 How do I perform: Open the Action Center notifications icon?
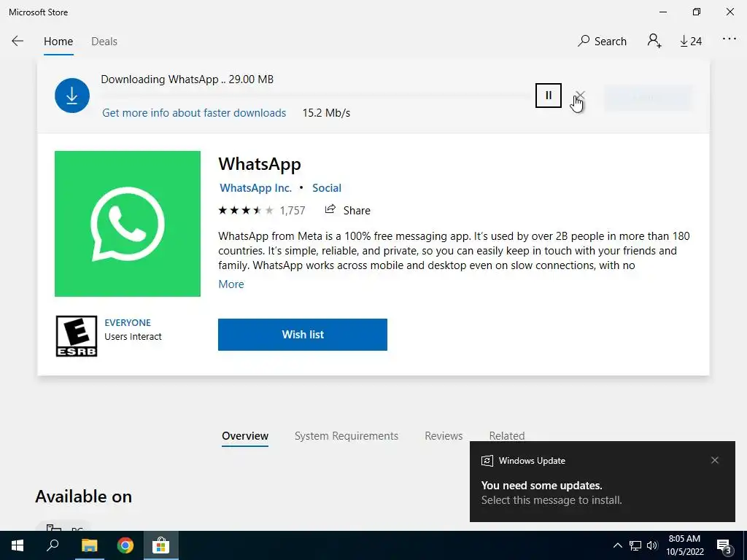pos(724,546)
